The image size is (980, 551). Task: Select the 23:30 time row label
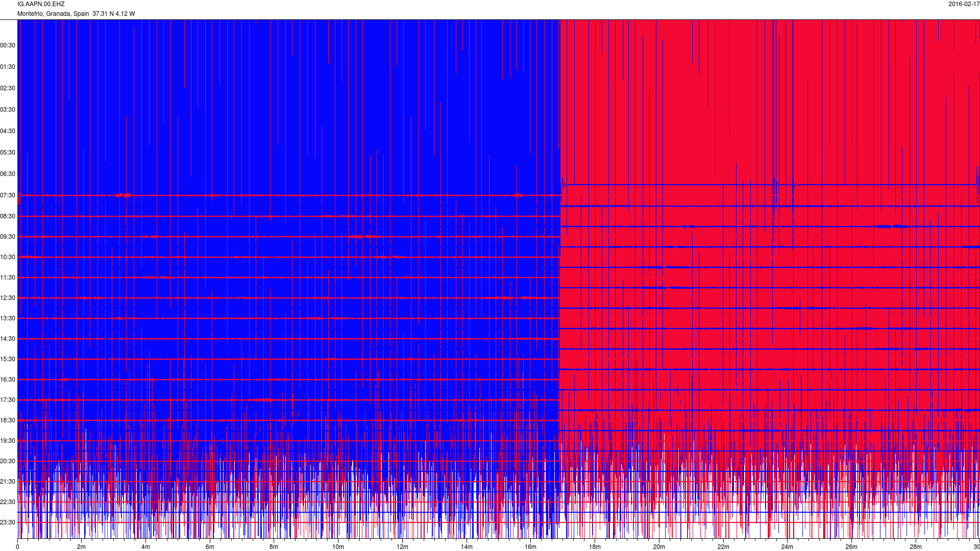[8, 522]
